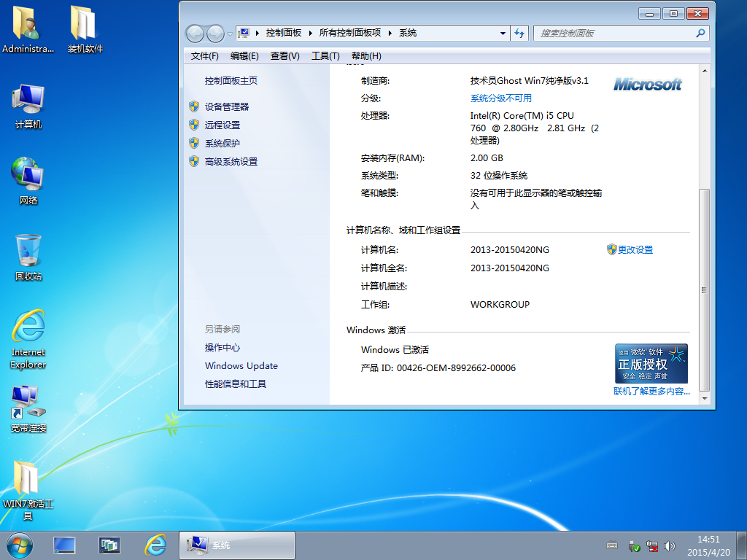The image size is (747, 560).
Task: Click the shield icon beside 高级系统设置
Action: (x=194, y=161)
